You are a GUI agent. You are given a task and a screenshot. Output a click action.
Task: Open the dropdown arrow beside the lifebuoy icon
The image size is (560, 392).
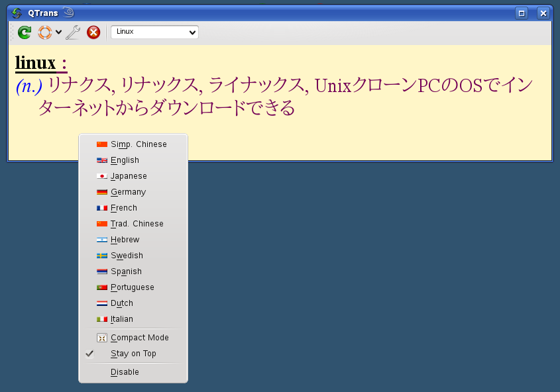pyautogui.click(x=58, y=32)
